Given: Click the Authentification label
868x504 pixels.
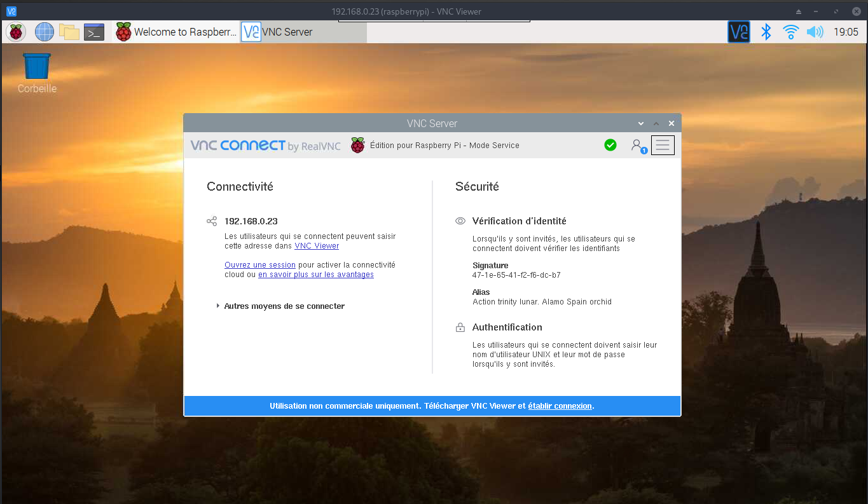Looking at the screenshot, I should (507, 327).
